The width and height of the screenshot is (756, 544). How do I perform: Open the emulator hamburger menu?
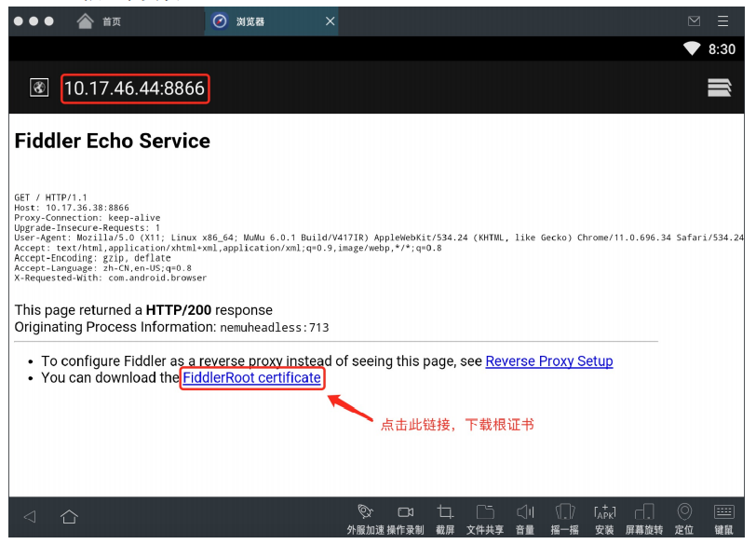point(722,20)
